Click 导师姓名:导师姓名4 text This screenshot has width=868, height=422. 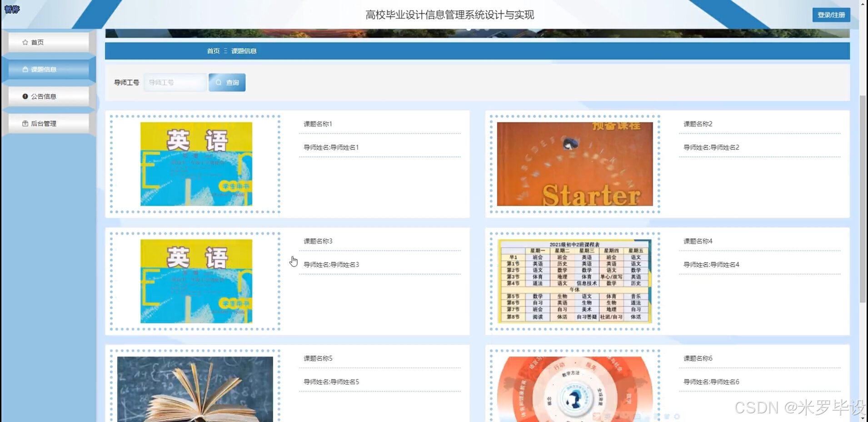pyautogui.click(x=711, y=265)
